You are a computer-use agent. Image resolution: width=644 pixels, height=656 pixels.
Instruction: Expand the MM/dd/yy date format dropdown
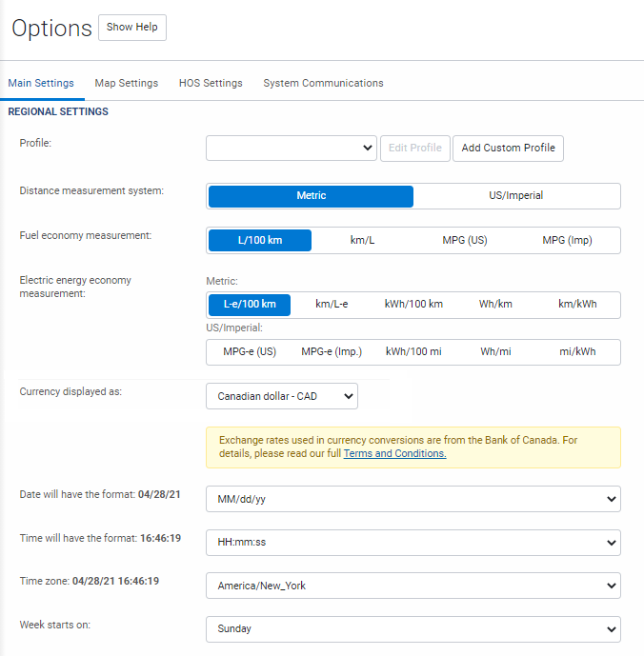click(413, 499)
